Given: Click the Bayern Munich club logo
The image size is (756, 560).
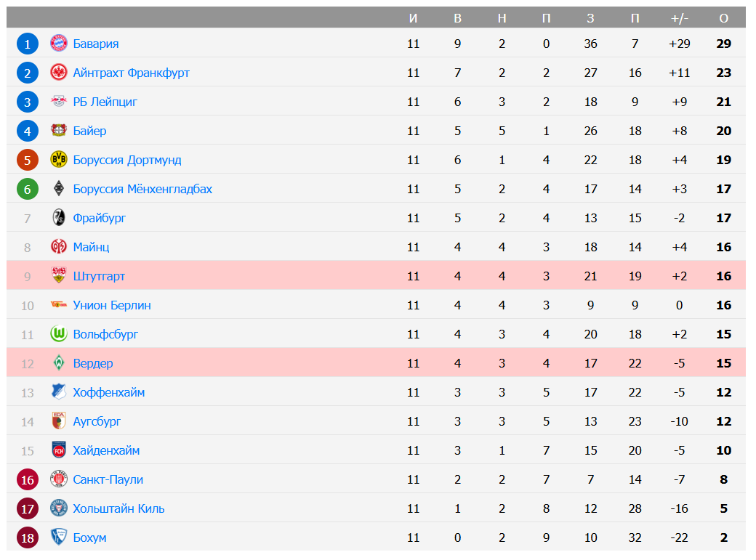Looking at the screenshot, I should pos(58,44).
